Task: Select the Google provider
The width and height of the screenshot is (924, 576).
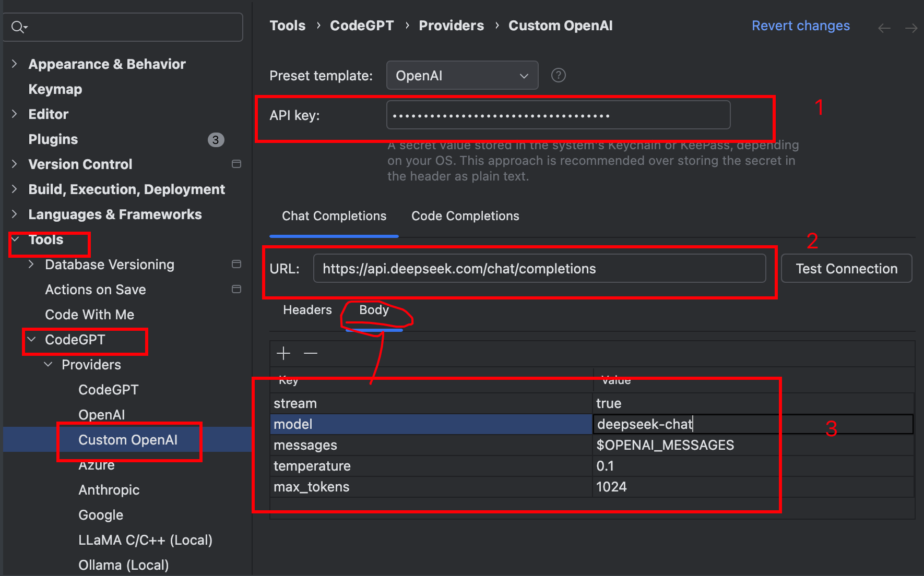Action: point(101,515)
